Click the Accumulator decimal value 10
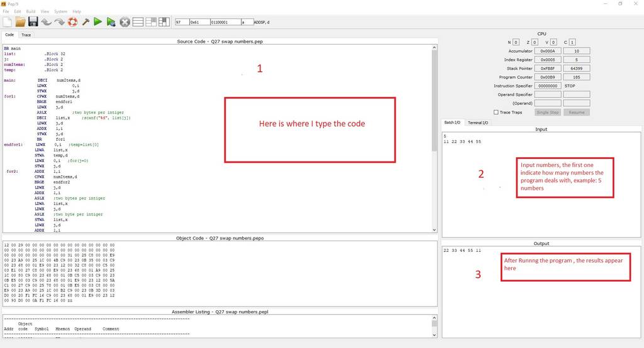This screenshot has width=644, height=348. [x=577, y=51]
